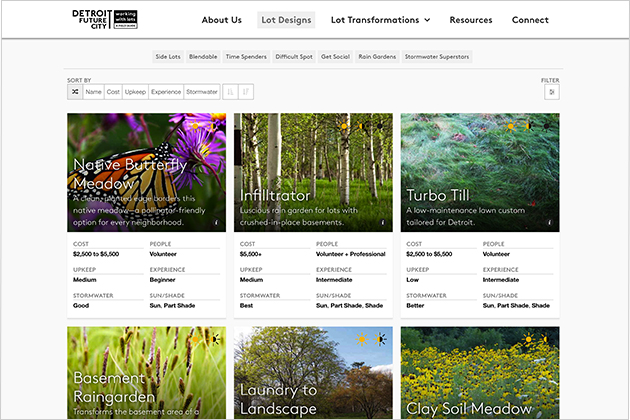
Task: Click part shade icon on Laundry to Landscape
Action: [x=380, y=339]
